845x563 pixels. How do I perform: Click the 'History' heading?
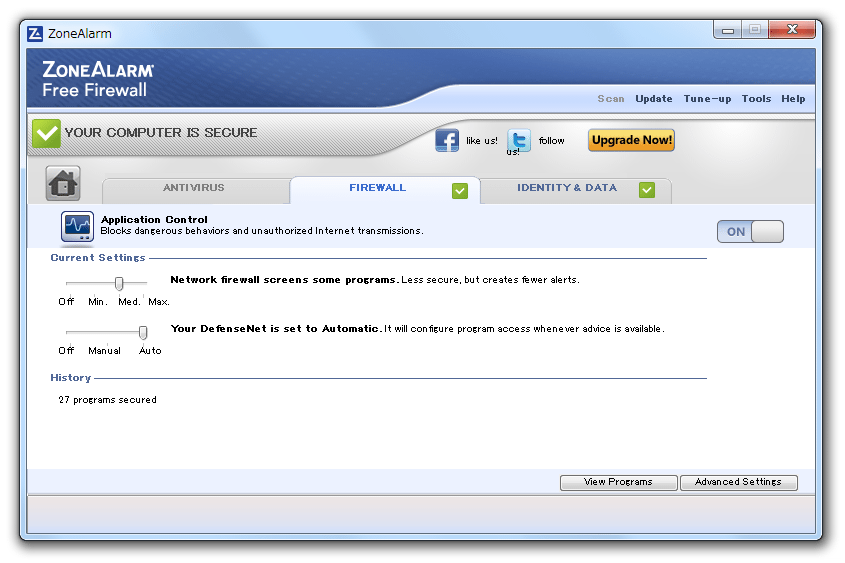[71, 378]
